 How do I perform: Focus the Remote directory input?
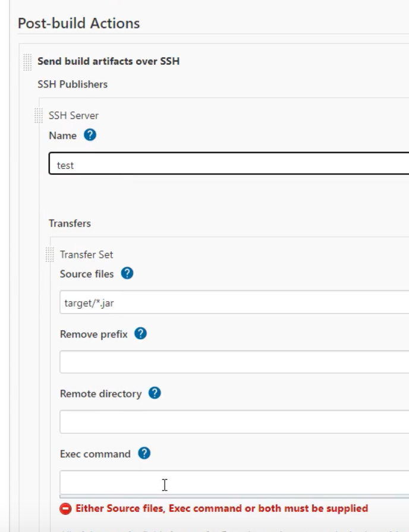pyautogui.click(x=234, y=422)
